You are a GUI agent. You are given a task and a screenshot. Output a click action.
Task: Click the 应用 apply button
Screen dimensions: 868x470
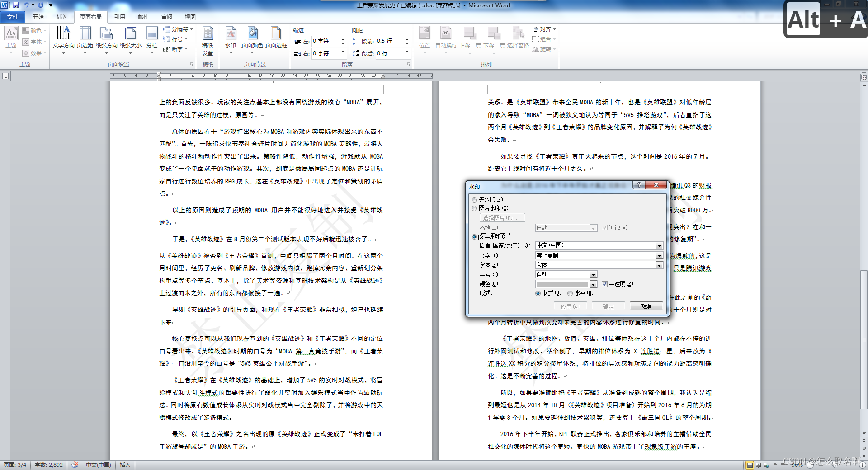click(570, 306)
